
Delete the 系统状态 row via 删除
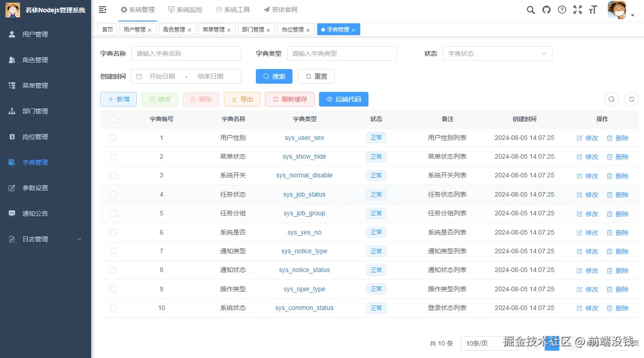[x=618, y=308]
